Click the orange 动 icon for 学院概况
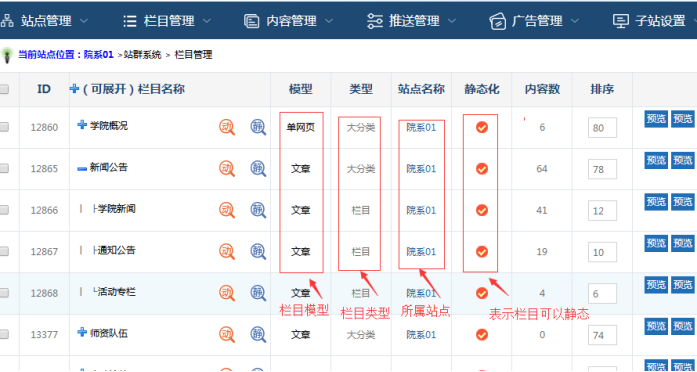The height and width of the screenshot is (372, 697). pyautogui.click(x=227, y=127)
